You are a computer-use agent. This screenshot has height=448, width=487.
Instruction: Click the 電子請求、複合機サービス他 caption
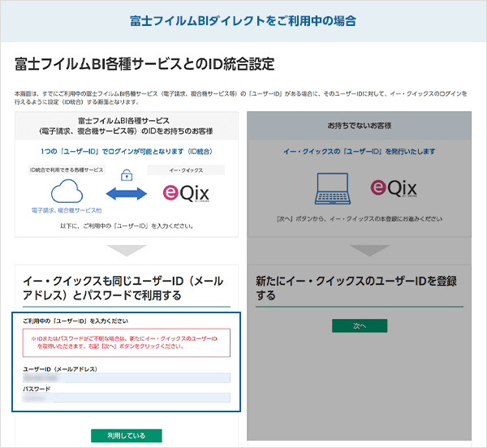[x=67, y=210]
